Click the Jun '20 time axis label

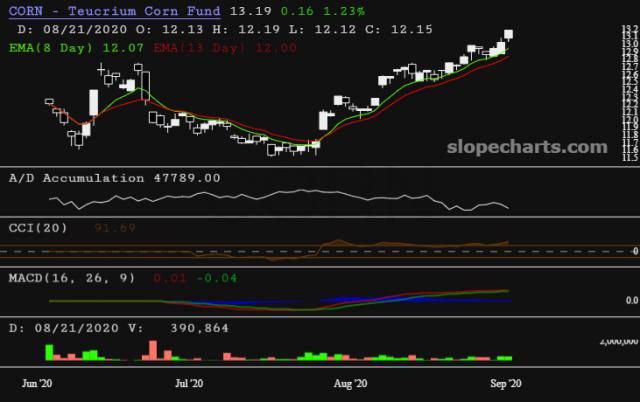coord(37,384)
